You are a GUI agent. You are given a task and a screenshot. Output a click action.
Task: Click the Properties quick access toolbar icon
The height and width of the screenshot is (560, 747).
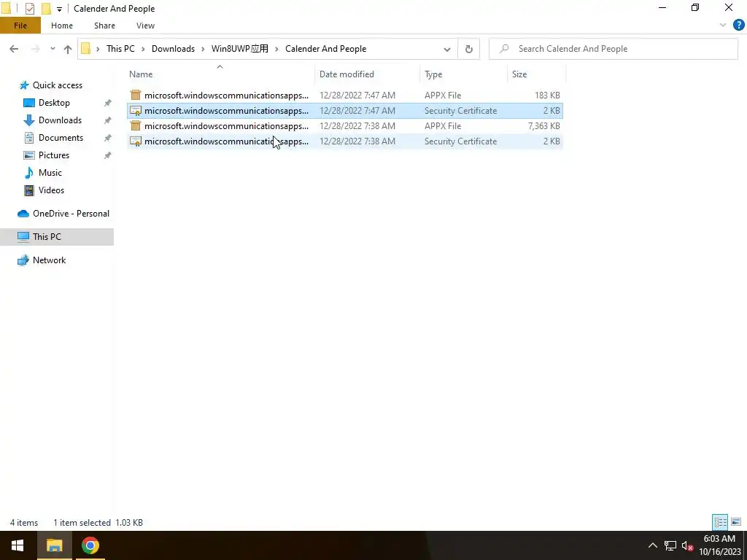coord(29,9)
